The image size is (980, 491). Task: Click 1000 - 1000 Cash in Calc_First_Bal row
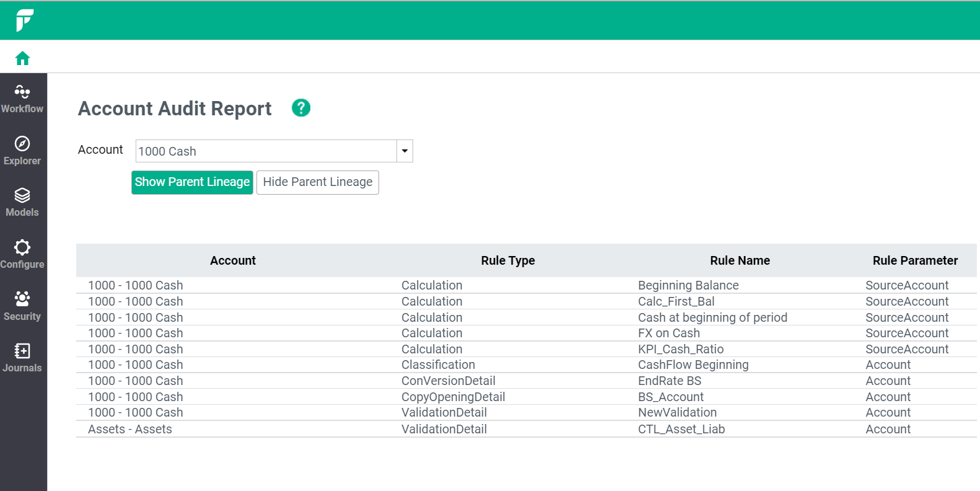[135, 301]
